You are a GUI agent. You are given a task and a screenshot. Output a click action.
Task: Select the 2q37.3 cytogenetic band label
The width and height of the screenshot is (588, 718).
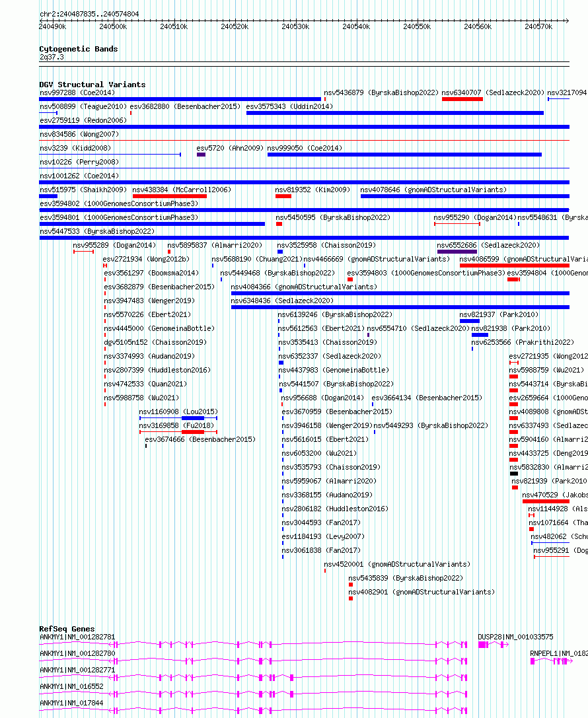(52, 57)
